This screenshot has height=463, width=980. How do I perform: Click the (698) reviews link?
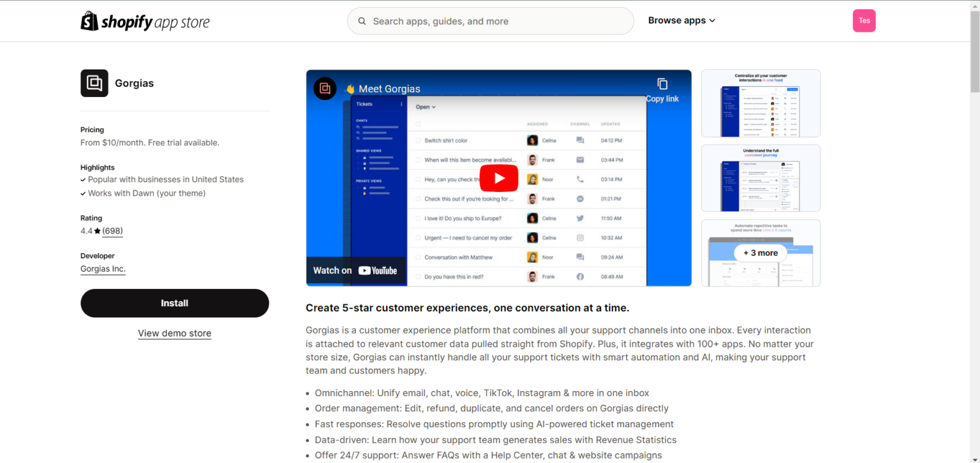click(112, 231)
